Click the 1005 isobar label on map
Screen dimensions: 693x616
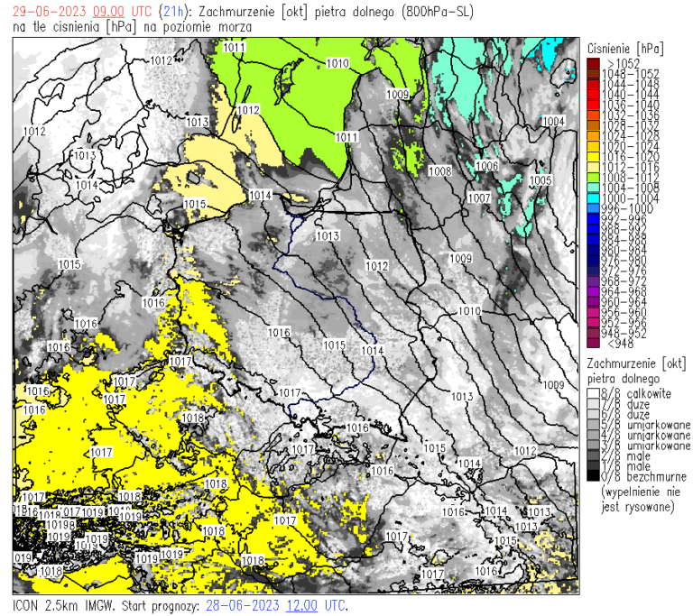(540, 181)
